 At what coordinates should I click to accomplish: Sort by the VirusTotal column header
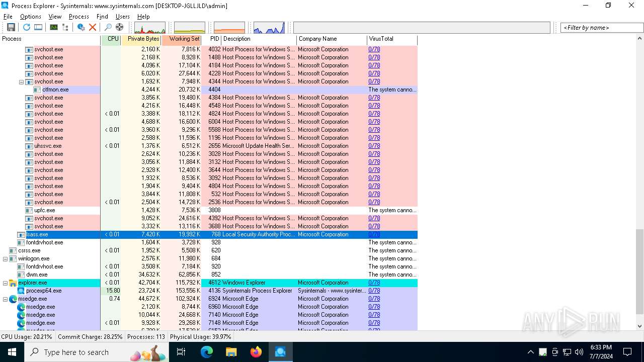pos(392,39)
